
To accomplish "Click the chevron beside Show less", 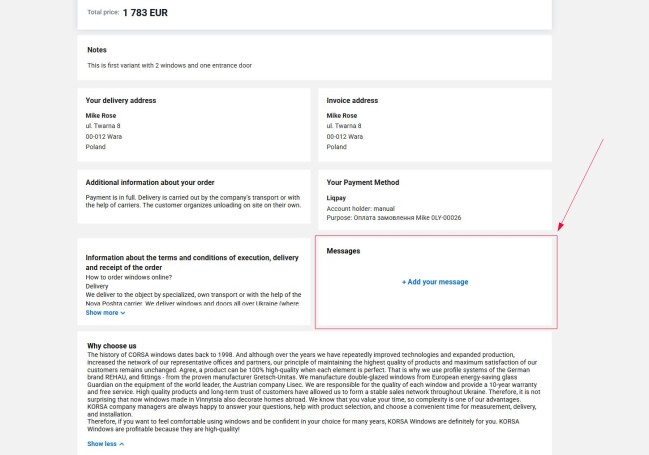I will click(122, 443).
